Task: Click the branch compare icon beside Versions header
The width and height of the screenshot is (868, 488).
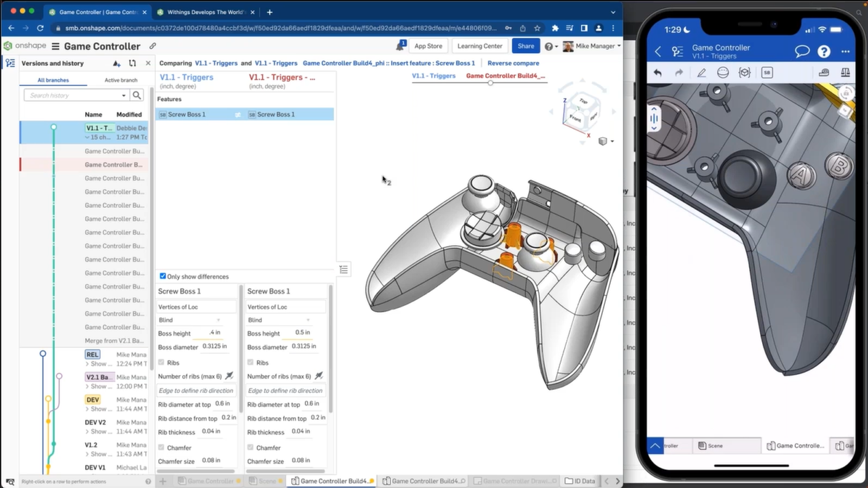Action: pos(132,63)
